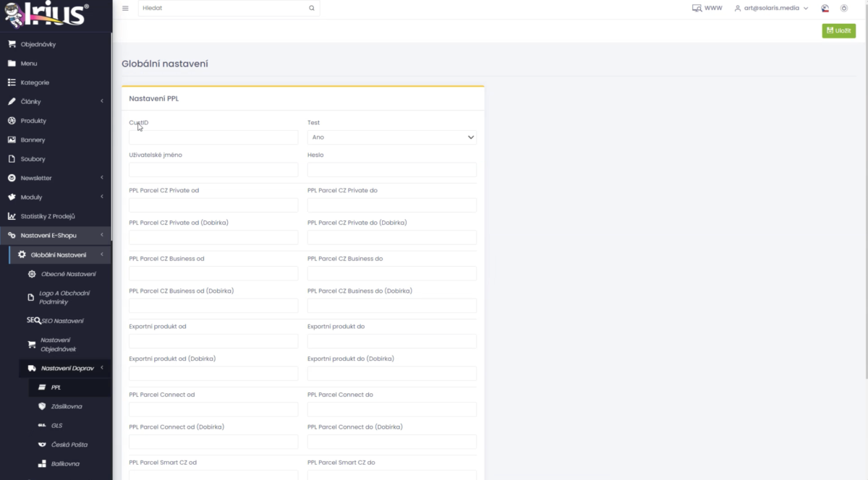Click the Nastavení PPL panel title
868x480 pixels.
[x=154, y=98]
